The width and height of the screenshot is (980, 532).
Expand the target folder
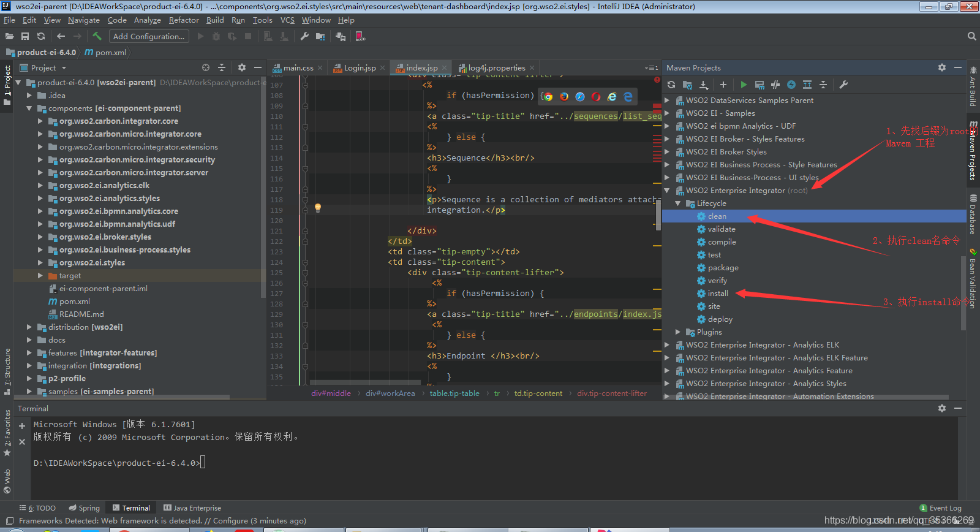coord(40,276)
